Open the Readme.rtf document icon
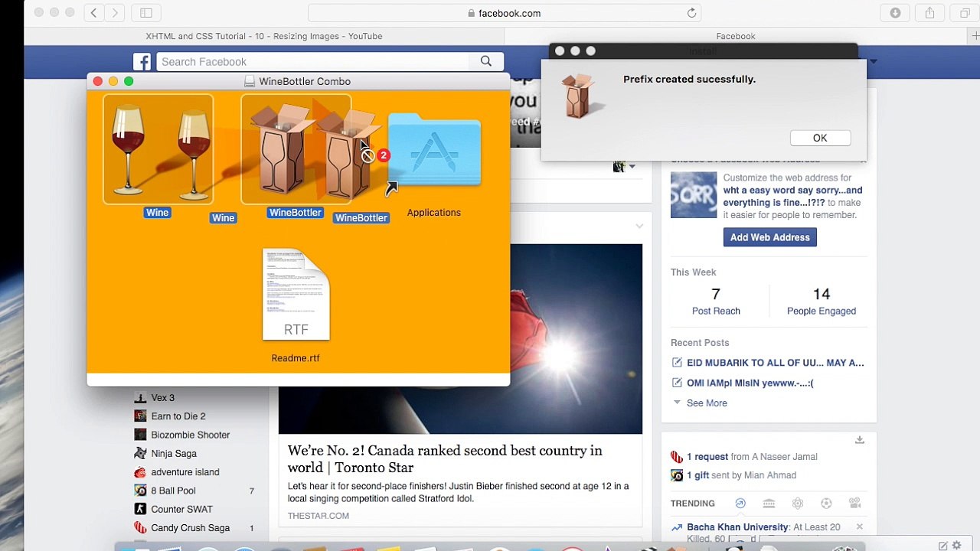 tap(296, 295)
